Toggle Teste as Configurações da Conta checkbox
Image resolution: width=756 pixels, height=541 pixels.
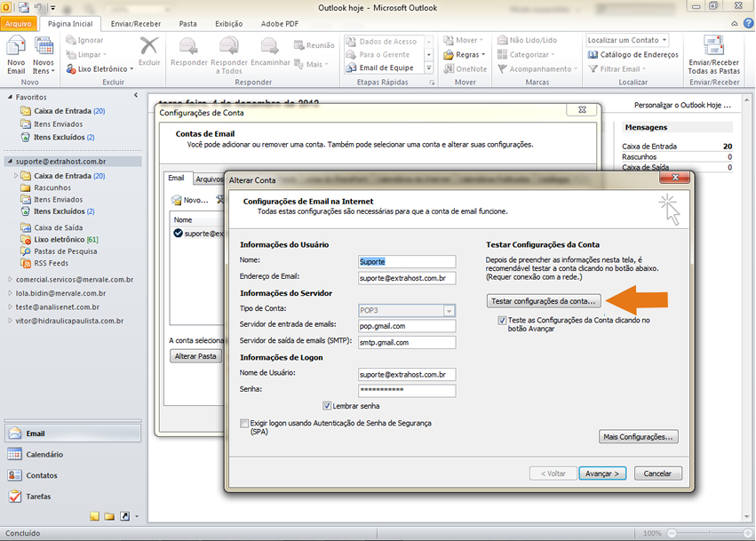click(502, 320)
